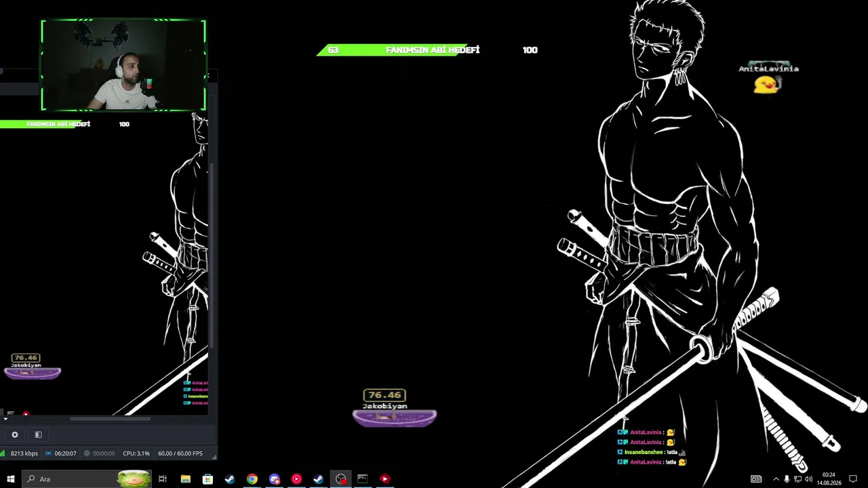Toggle the OBS side panel layout button
The height and width of the screenshot is (488, 868).
click(39, 434)
